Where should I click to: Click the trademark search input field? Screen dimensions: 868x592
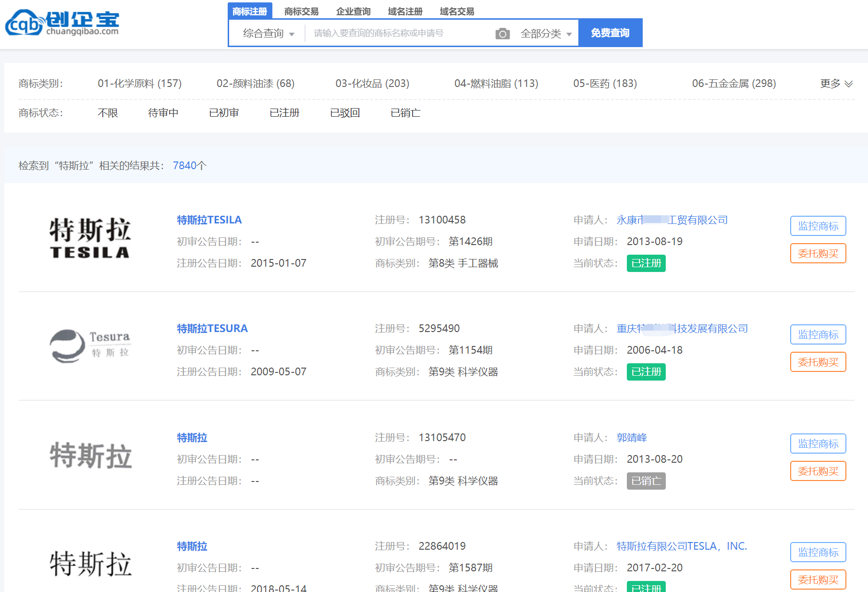(399, 34)
